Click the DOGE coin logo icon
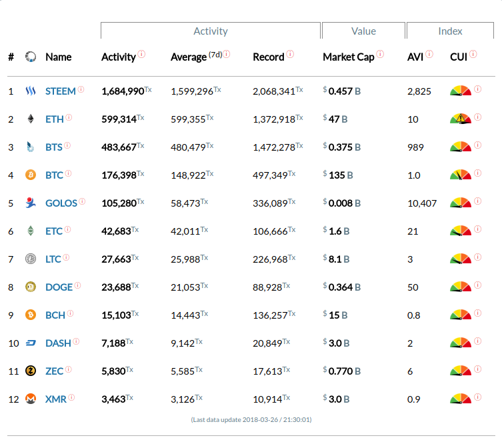This screenshot has width=502, height=448. pyautogui.click(x=31, y=287)
